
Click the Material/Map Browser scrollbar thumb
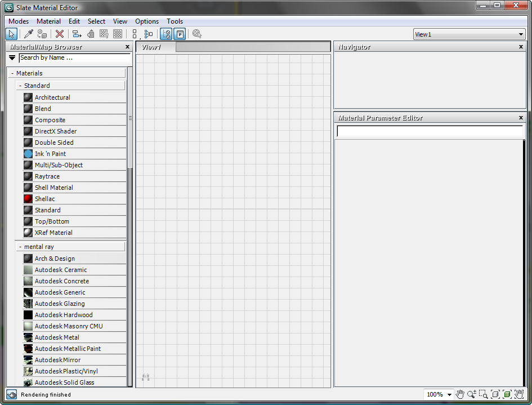(130, 118)
